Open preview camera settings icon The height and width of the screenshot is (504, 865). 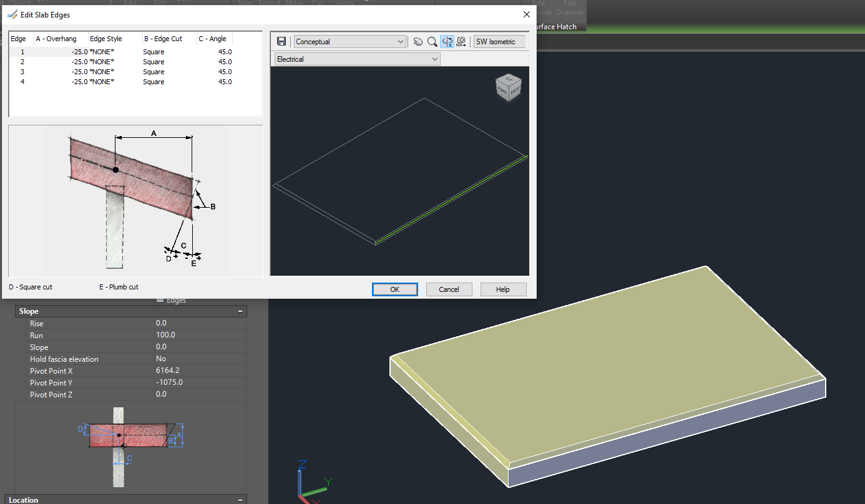click(x=461, y=41)
